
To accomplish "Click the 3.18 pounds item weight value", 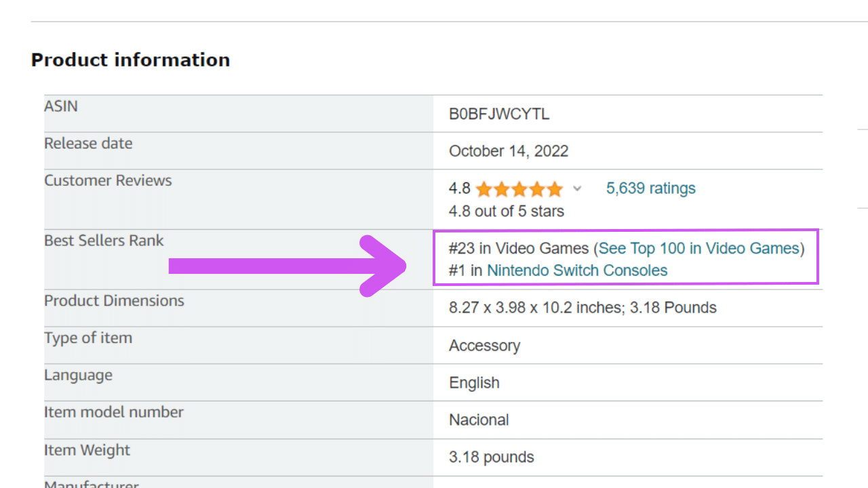I will click(x=491, y=457).
